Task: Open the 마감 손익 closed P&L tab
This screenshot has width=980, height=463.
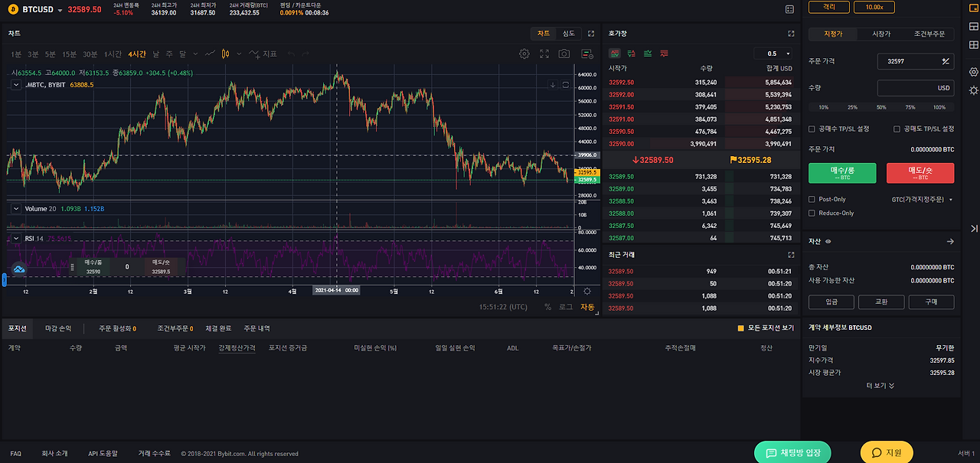Action: coord(57,328)
